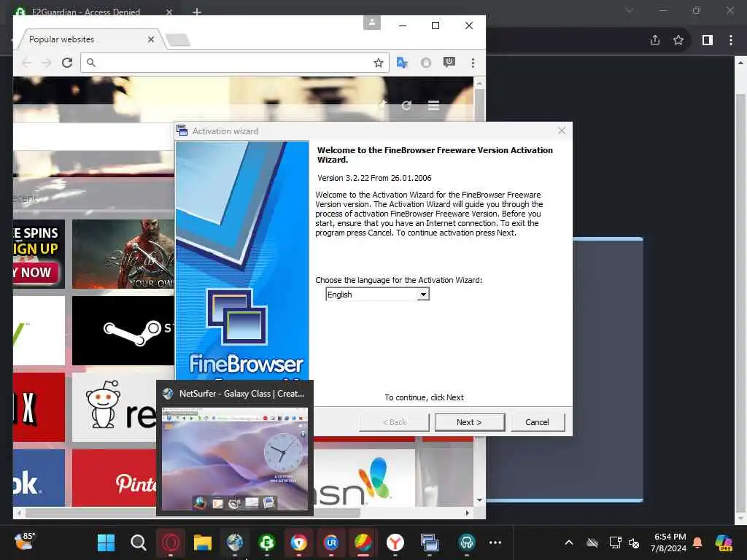Click Next in the Activation wizard
The image size is (747, 560).
click(x=469, y=422)
